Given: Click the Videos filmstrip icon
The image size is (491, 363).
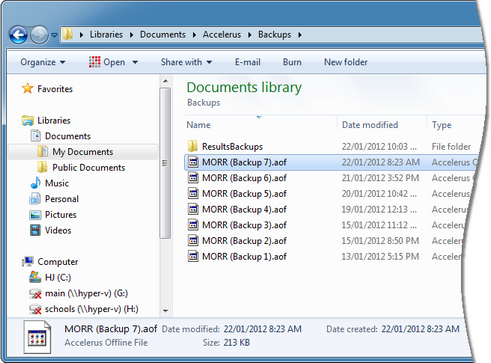Looking at the screenshot, I should coord(35,230).
